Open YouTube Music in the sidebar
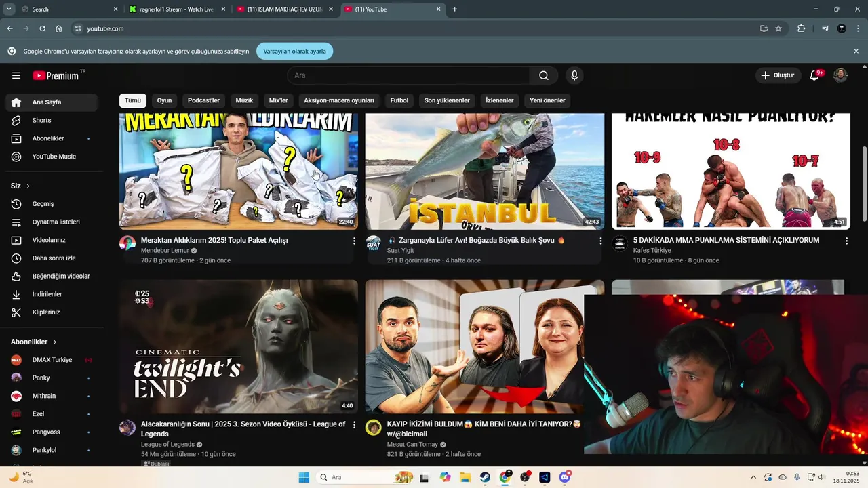Image resolution: width=868 pixels, height=488 pixels. 52,157
